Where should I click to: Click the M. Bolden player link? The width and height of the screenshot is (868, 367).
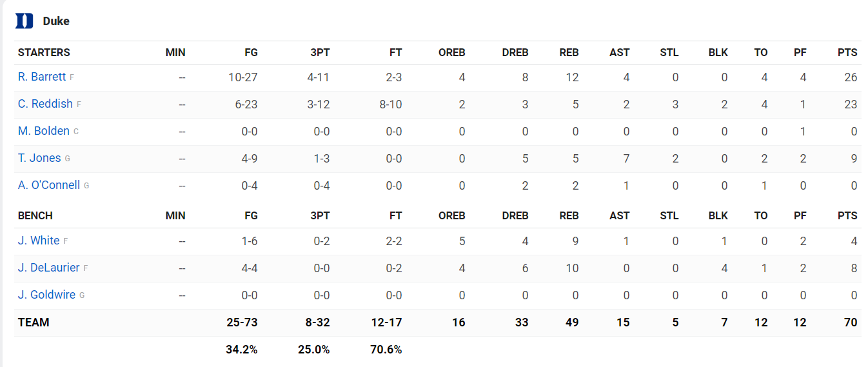[x=44, y=131]
